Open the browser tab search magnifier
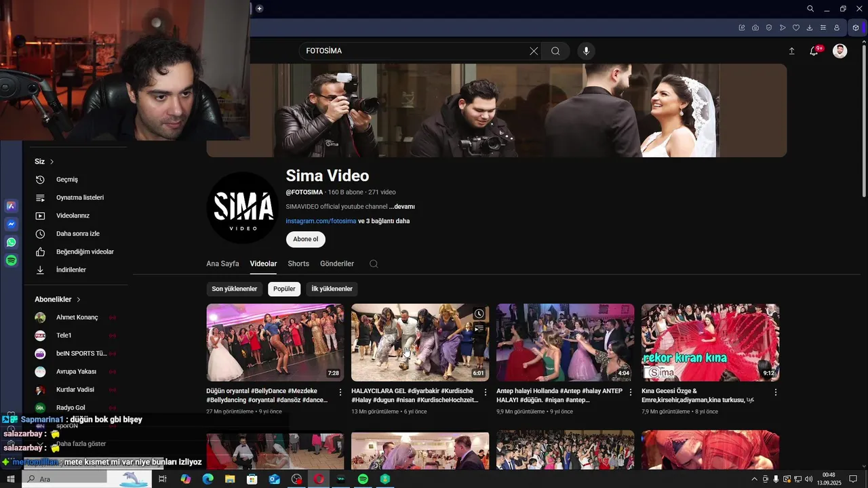This screenshot has height=488, width=868. pyautogui.click(x=810, y=9)
